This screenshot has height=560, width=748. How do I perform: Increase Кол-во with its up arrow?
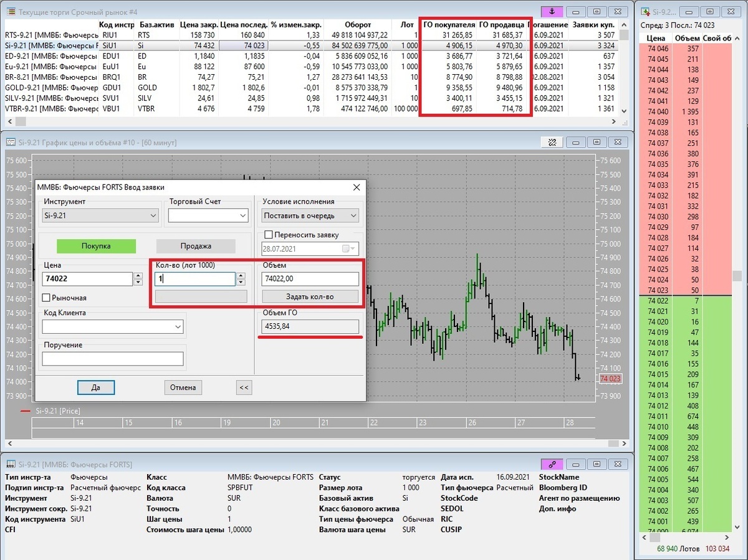[241, 275]
